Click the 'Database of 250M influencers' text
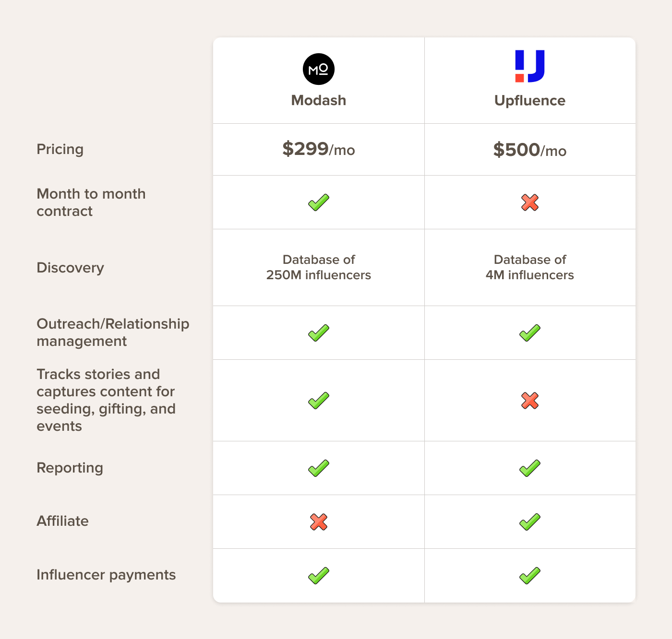The image size is (672, 639). coord(319,267)
